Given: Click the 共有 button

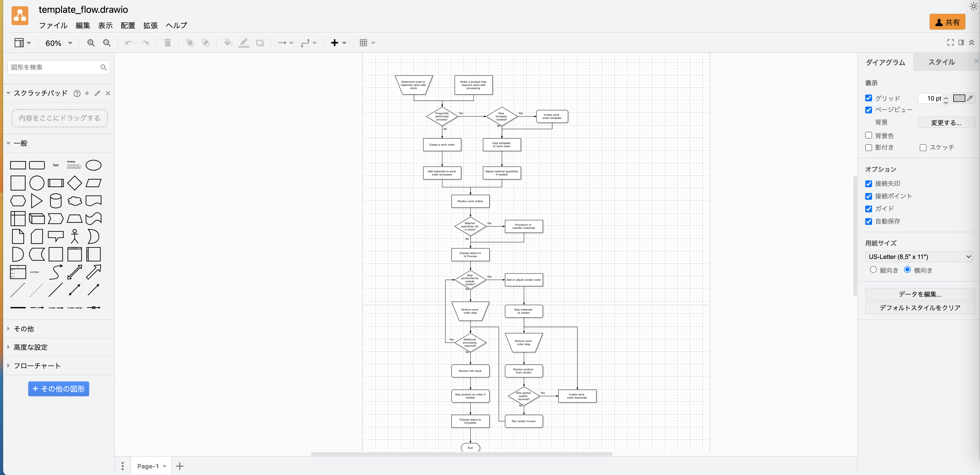Looking at the screenshot, I should [948, 22].
